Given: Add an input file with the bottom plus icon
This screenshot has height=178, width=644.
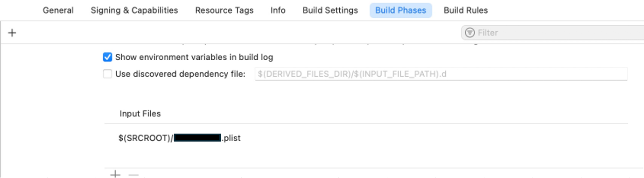Looking at the screenshot, I should coord(115,175).
